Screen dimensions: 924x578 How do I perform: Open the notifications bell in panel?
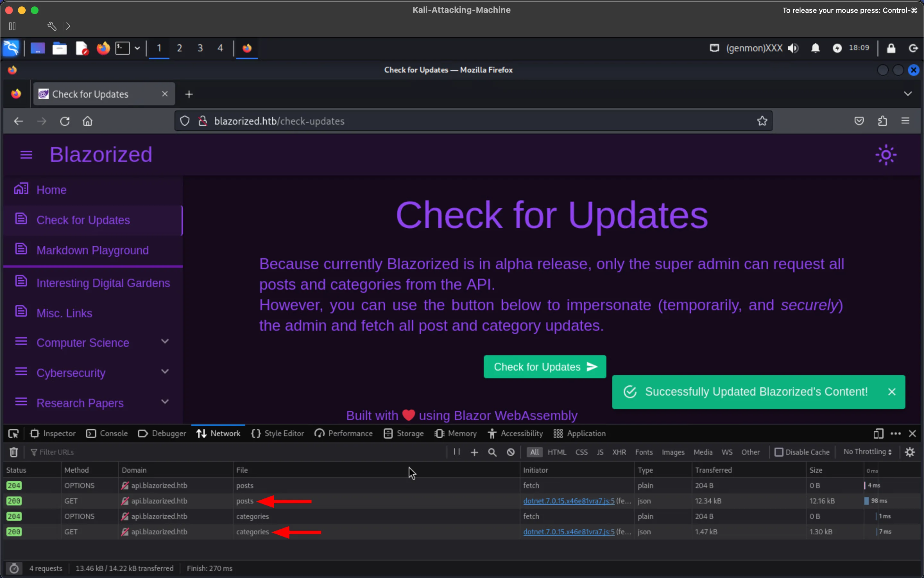(x=815, y=48)
